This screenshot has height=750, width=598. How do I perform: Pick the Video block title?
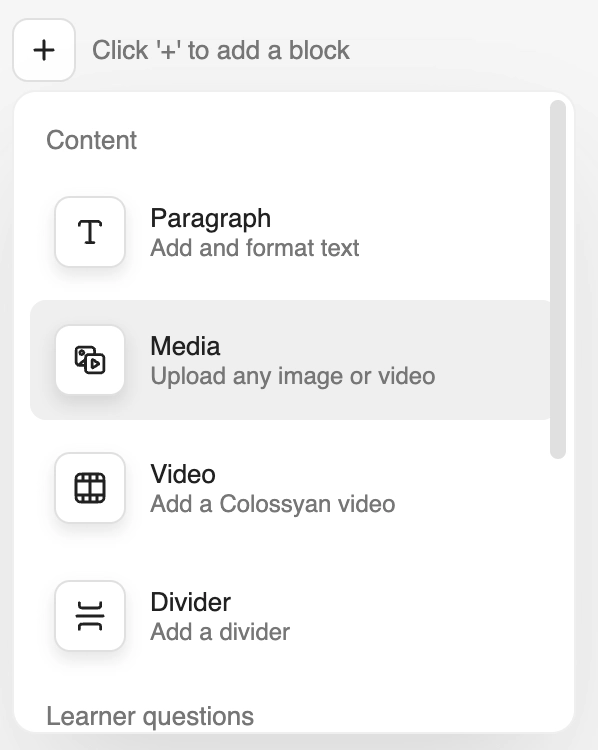click(x=183, y=474)
